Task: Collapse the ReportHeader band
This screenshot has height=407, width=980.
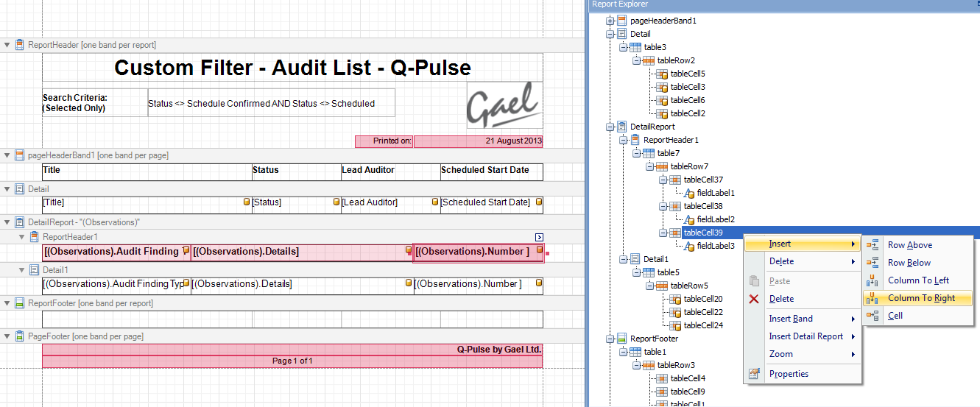Action: pyautogui.click(x=7, y=45)
